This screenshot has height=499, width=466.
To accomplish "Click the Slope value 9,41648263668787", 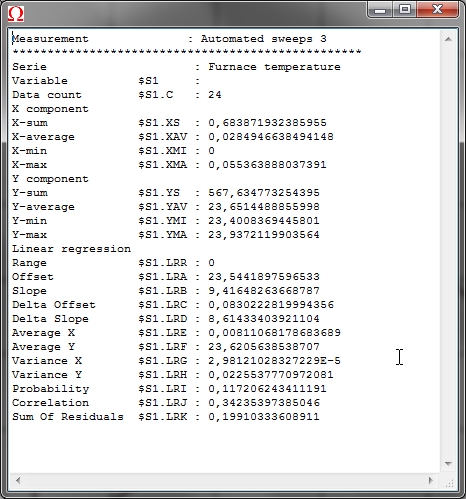I will (x=264, y=291).
